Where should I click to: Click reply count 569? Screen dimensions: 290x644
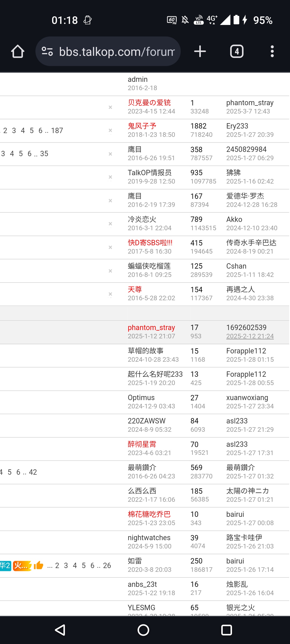197,467
